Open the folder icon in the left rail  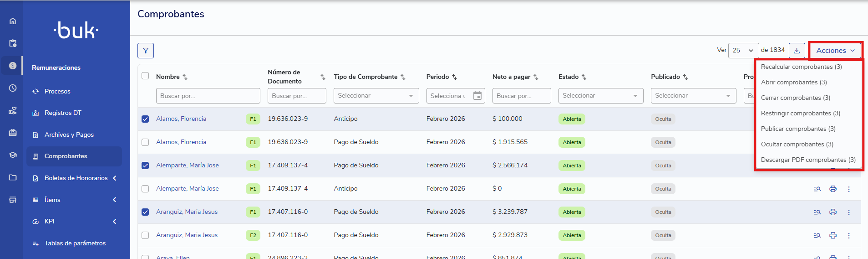click(13, 177)
